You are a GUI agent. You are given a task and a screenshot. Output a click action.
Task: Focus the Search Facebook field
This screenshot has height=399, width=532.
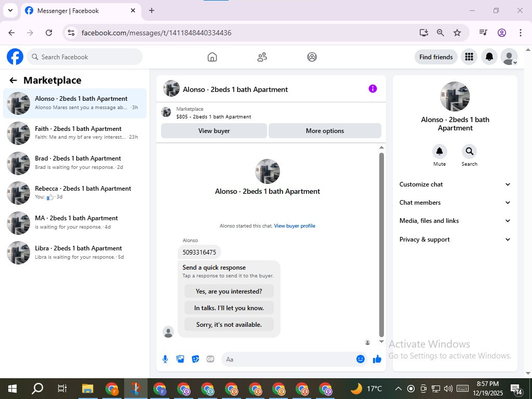(x=85, y=57)
